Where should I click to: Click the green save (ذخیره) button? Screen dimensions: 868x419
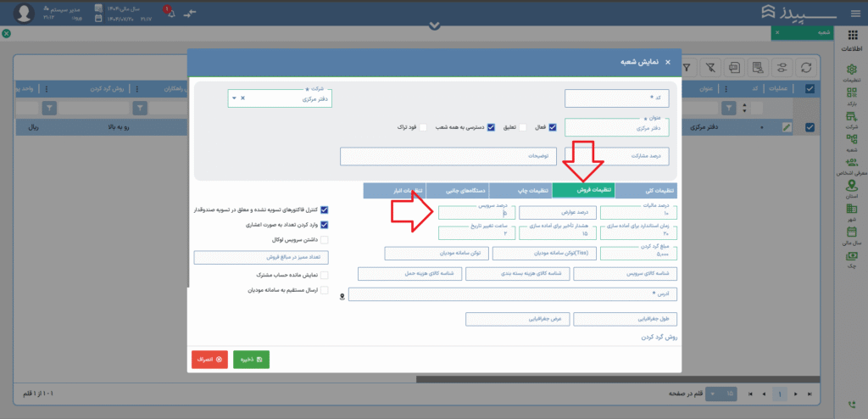251,360
